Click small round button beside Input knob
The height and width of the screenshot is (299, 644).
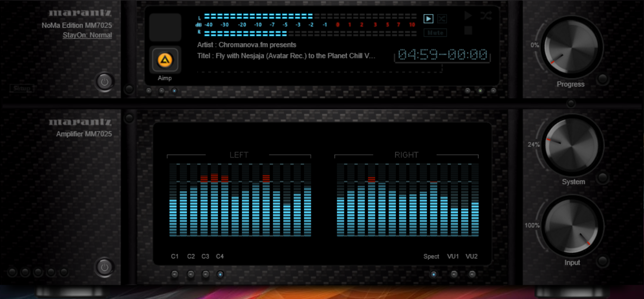coord(603,261)
